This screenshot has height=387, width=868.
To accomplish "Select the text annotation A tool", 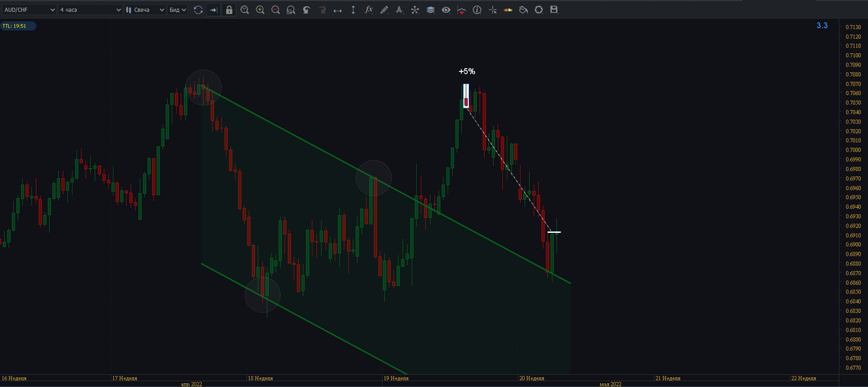I will [x=399, y=10].
